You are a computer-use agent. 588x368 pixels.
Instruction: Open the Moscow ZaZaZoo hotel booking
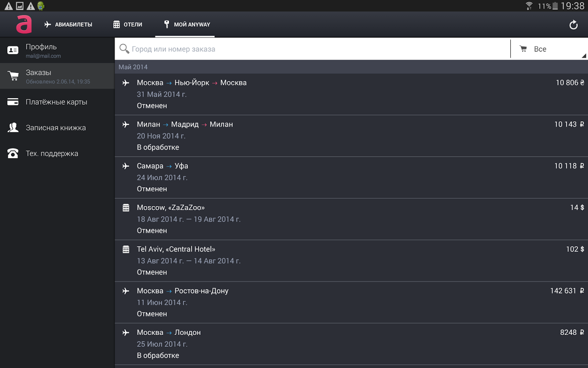point(351,219)
